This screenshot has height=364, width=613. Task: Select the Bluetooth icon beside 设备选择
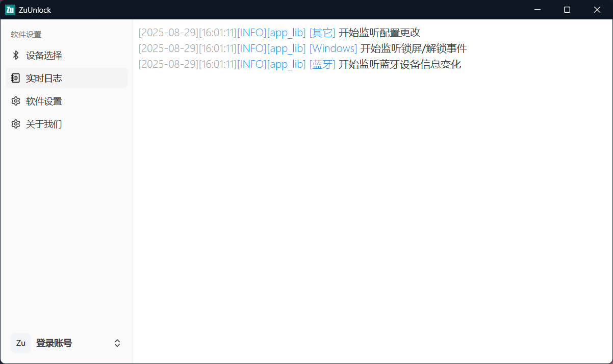pos(16,55)
